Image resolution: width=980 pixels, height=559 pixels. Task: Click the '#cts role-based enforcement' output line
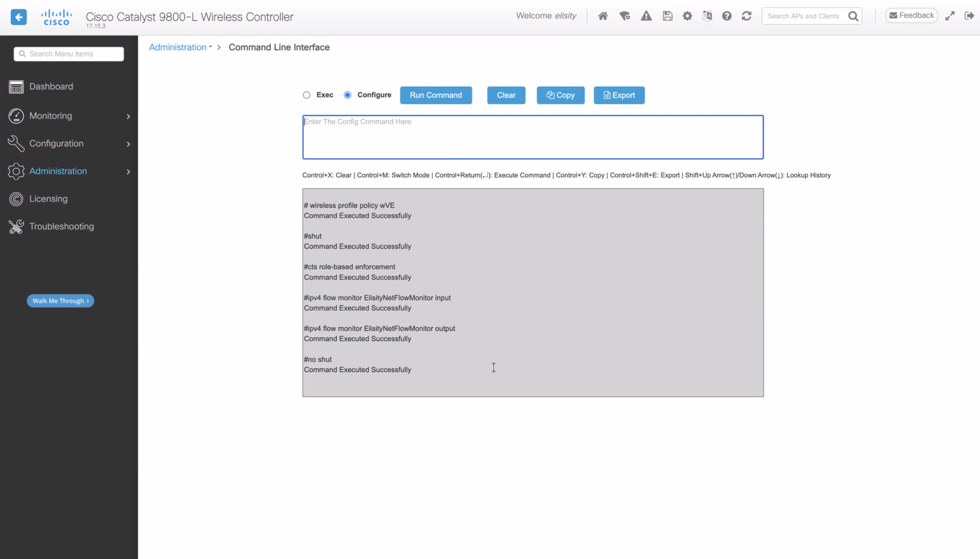tap(350, 267)
